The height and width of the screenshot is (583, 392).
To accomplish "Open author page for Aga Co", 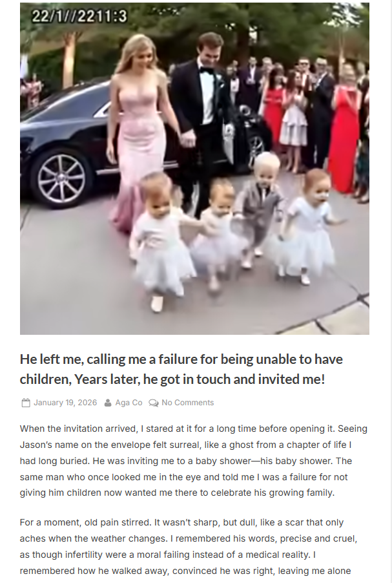I will coord(129,403).
